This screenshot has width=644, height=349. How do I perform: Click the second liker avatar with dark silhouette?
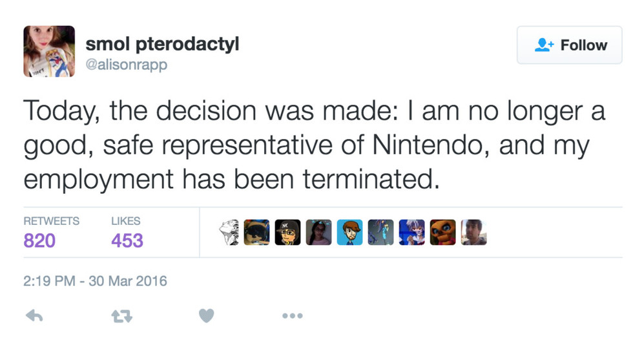tap(256, 233)
